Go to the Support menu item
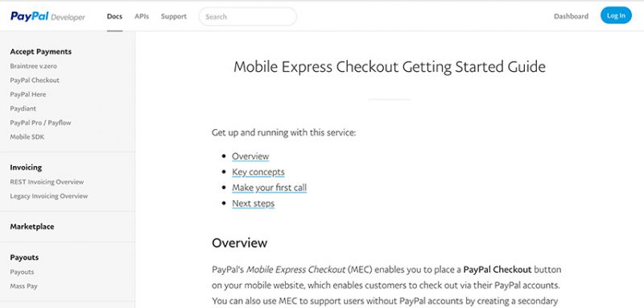The image size is (644, 308). (x=174, y=16)
